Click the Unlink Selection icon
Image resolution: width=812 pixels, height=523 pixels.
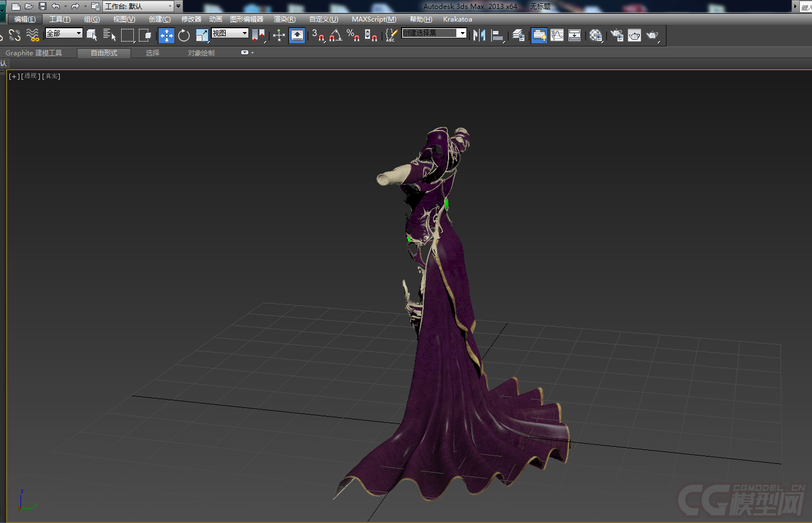pos(15,35)
